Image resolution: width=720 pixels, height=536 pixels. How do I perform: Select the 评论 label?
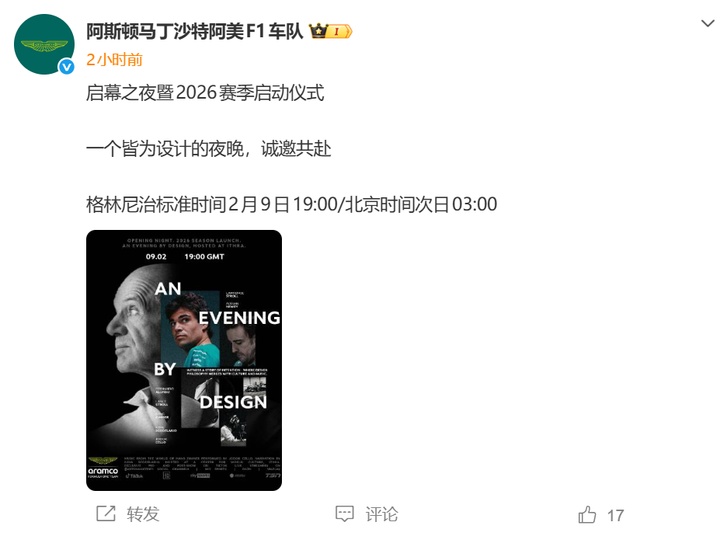[382, 514]
